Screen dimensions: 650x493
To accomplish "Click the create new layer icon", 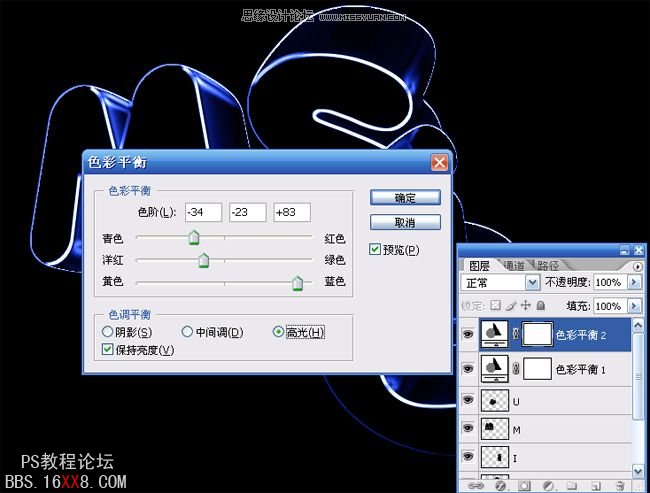I will (x=596, y=486).
